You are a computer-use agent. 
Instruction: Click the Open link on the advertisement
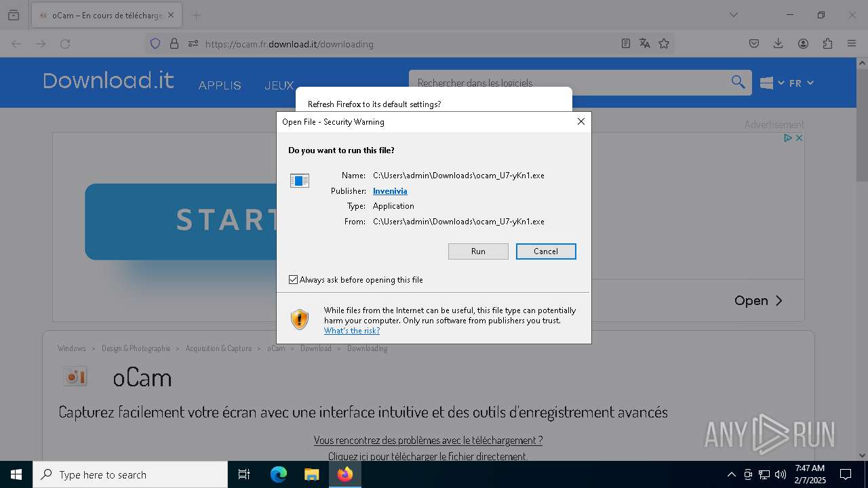point(759,300)
